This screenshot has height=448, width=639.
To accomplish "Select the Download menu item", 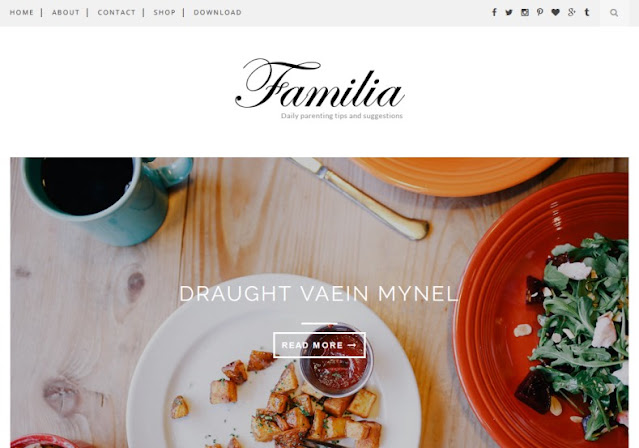I will (218, 13).
